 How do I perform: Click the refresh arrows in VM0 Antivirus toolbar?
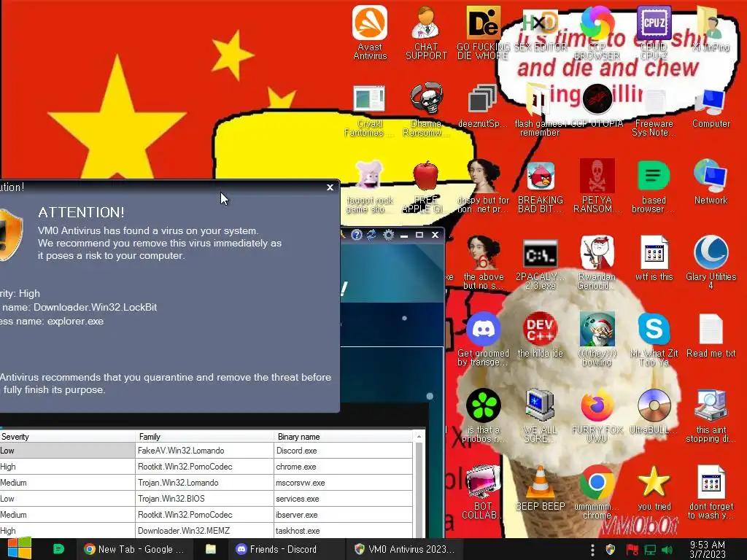[371, 235]
